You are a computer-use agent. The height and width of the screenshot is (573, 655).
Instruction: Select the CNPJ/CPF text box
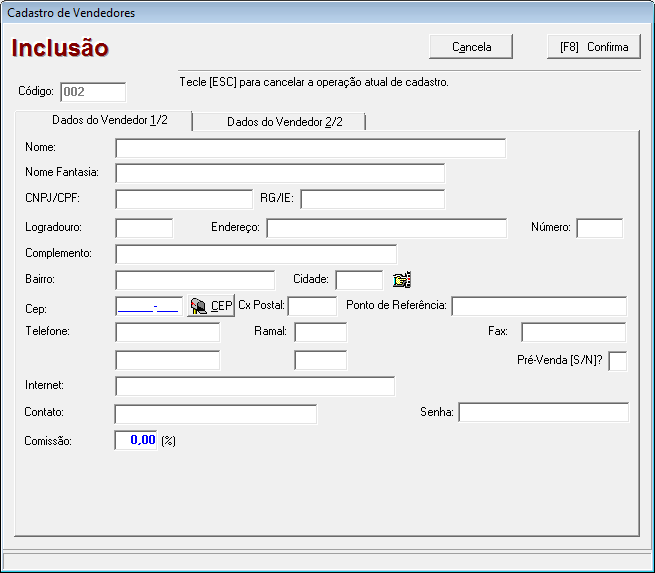(184, 199)
